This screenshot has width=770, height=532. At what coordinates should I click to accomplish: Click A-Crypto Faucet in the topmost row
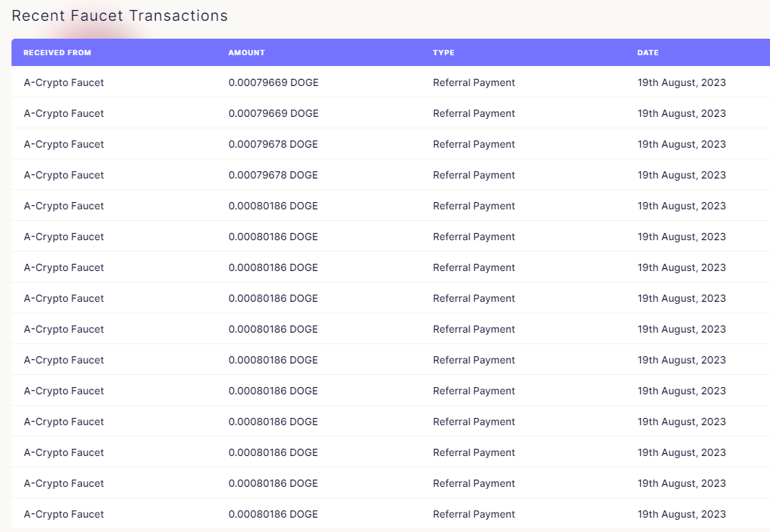tap(64, 82)
